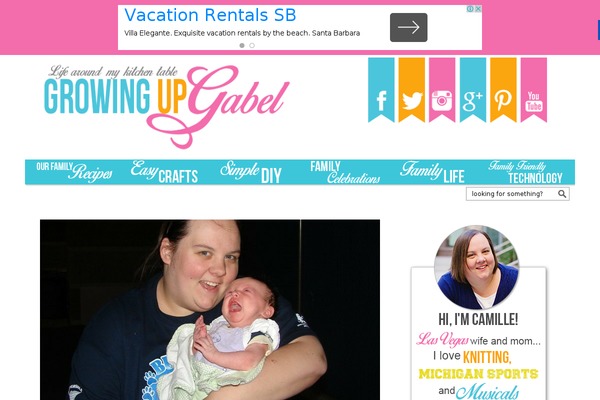Open the Facebook ribbon icon
The width and height of the screenshot is (600, 400).
tap(381, 90)
